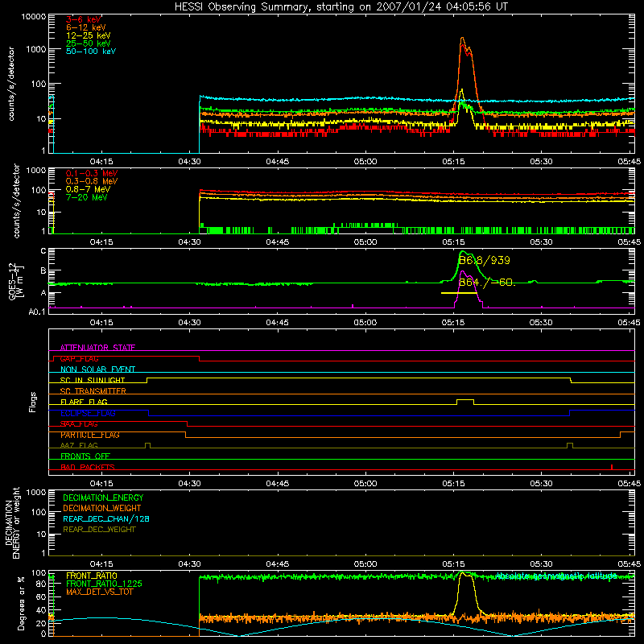Viewport: 644px width, 644px height.
Task: Select the FLARE_FLAG label
Action: [x=84, y=402]
